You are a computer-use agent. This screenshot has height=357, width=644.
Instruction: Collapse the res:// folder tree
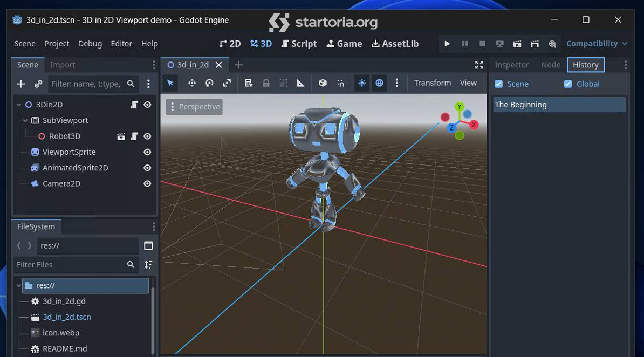tap(18, 285)
